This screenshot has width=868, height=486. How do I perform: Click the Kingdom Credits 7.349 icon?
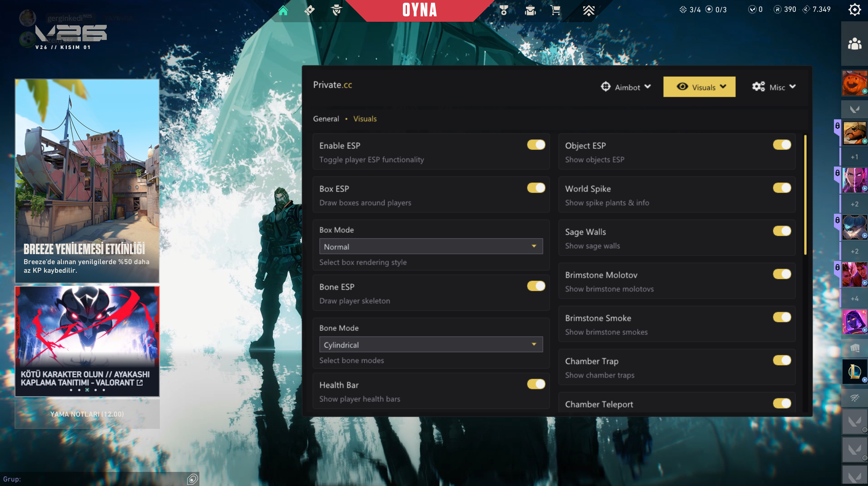[x=806, y=10]
